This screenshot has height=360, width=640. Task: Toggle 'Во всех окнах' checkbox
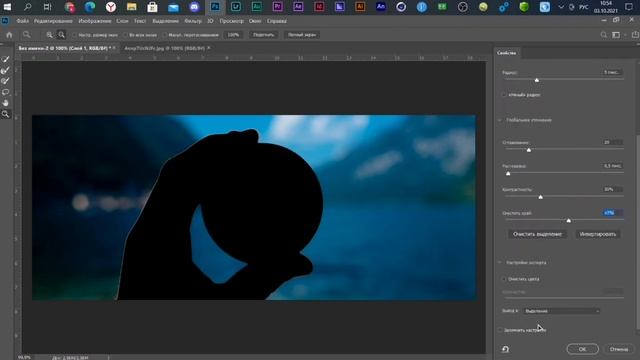[x=125, y=35]
